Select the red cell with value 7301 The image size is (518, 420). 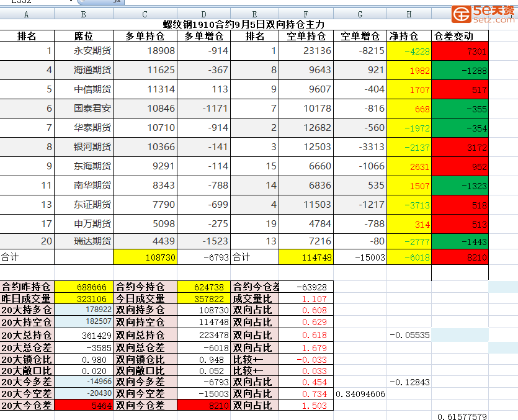[x=460, y=51]
